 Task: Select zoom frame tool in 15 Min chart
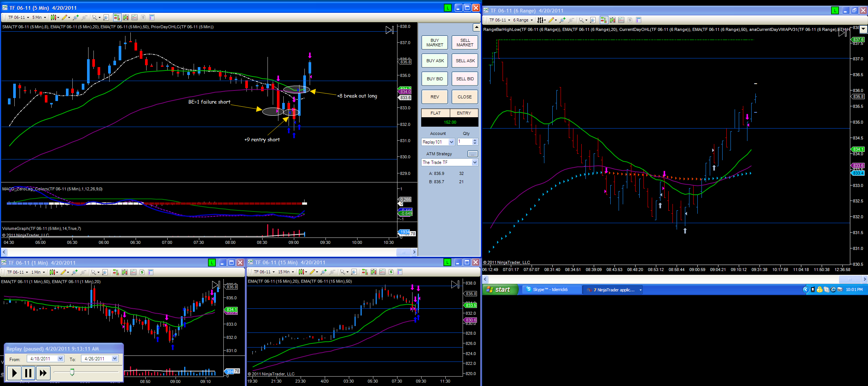click(x=354, y=272)
